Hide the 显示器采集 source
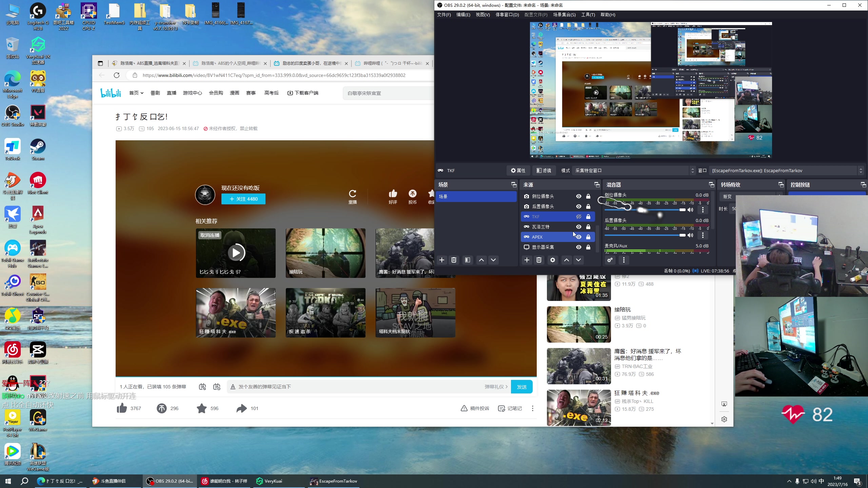 pyautogui.click(x=579, y=247)
